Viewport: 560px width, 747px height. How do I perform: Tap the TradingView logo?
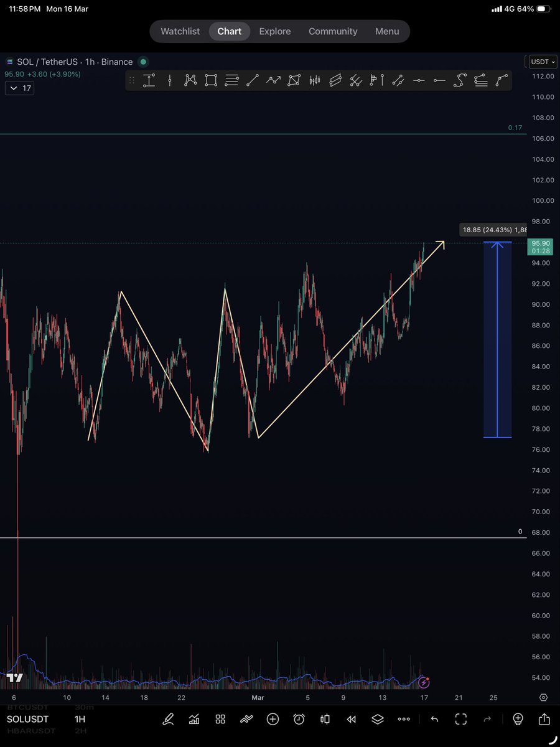(x=15, y=677)
